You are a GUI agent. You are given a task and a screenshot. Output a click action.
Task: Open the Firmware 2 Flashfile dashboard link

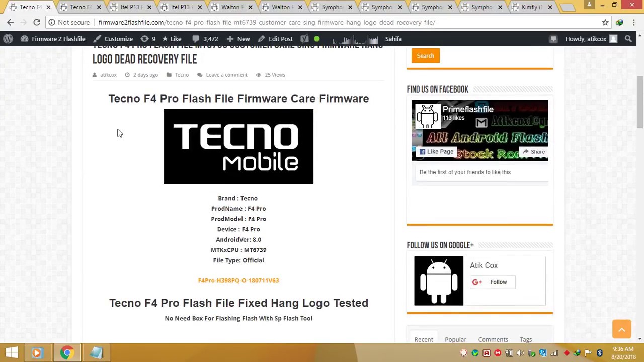52,39
